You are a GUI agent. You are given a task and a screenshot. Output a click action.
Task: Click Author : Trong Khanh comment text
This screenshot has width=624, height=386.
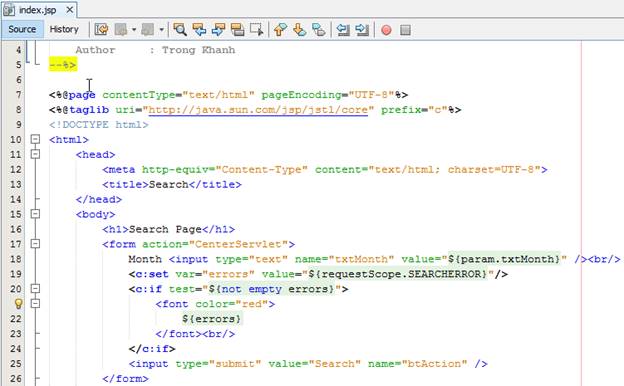pyautogui.click(x=155, y=50)
